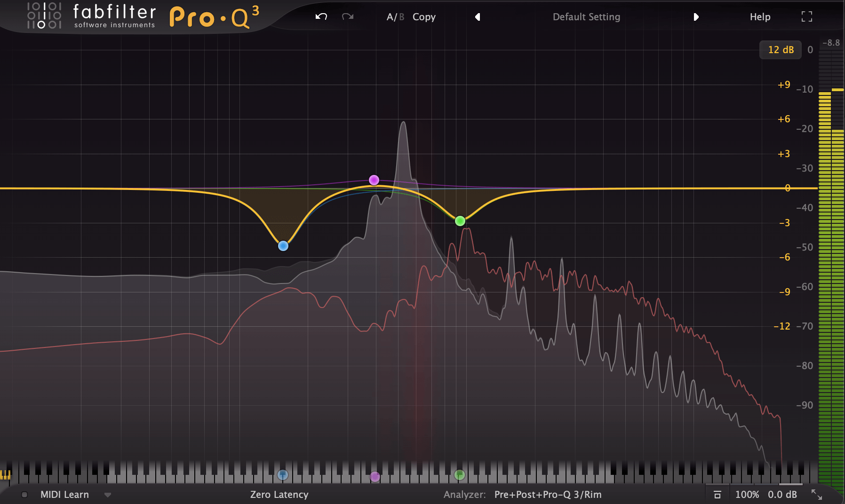
Task: Open the FabFilter logo menu
Action: point(45,16)
